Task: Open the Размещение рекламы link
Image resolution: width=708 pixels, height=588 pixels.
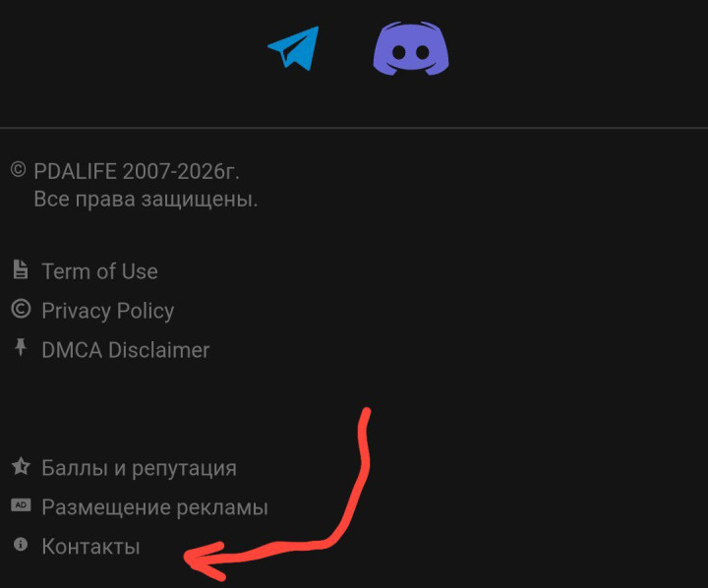Action: coord(155,507)
